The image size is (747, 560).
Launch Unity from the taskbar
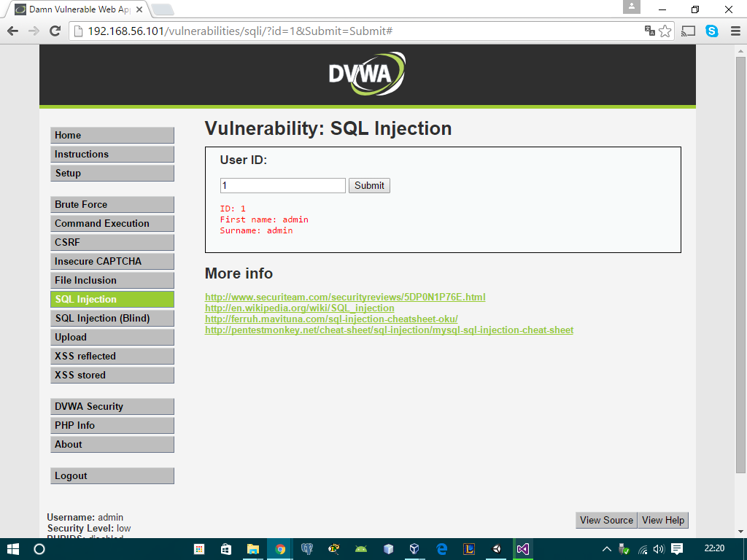(496, 548)
